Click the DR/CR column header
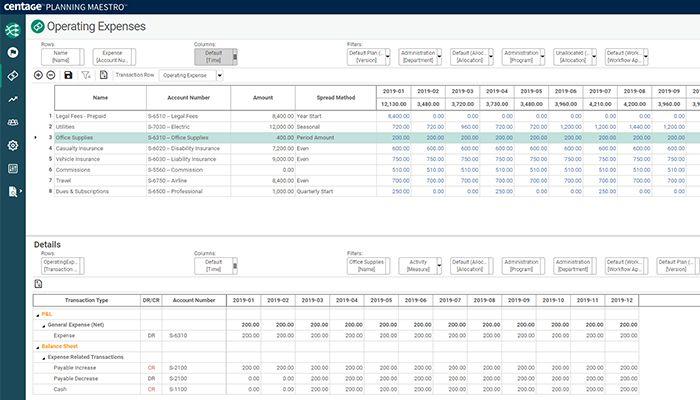The image size is (700, 400). coord(151,300)
